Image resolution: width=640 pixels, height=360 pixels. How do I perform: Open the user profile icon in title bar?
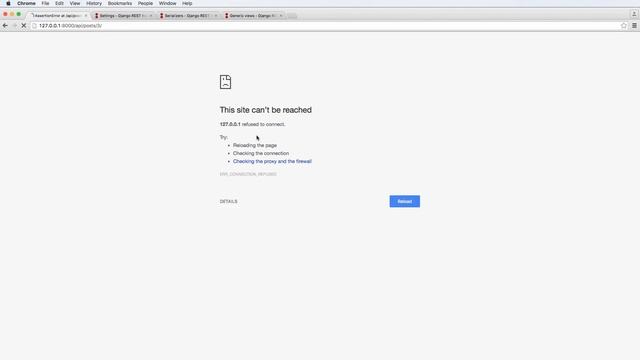(634, 14)
